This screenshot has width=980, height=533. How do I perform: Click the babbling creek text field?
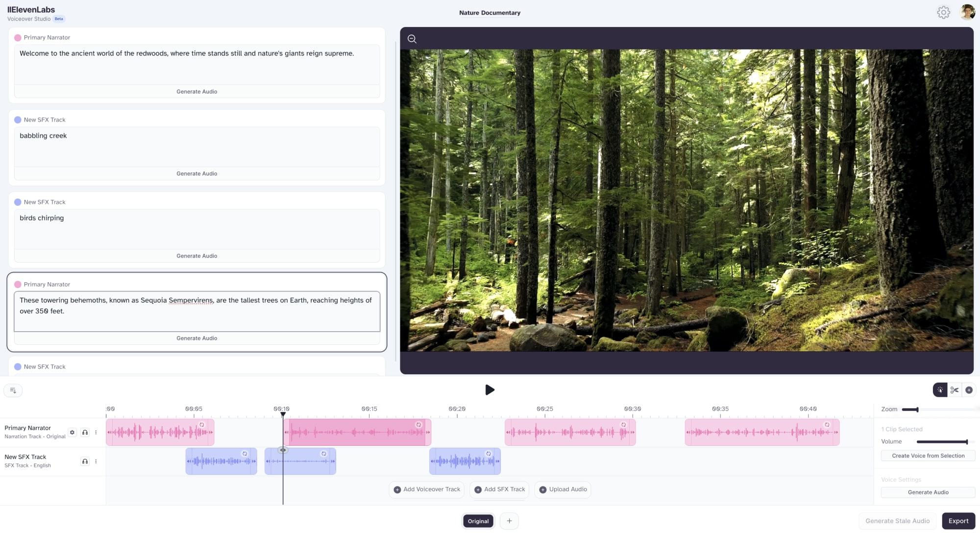point(197,146)
